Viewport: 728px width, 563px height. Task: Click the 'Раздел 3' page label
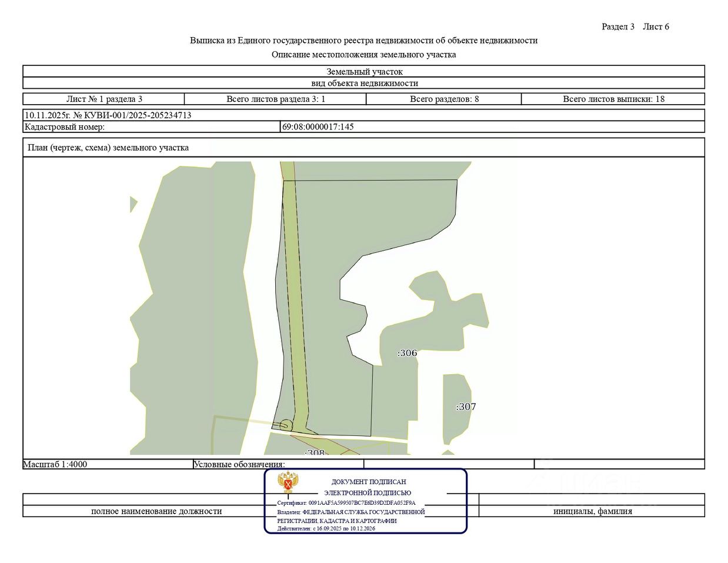pyautogui.click(x=618, y=26)
